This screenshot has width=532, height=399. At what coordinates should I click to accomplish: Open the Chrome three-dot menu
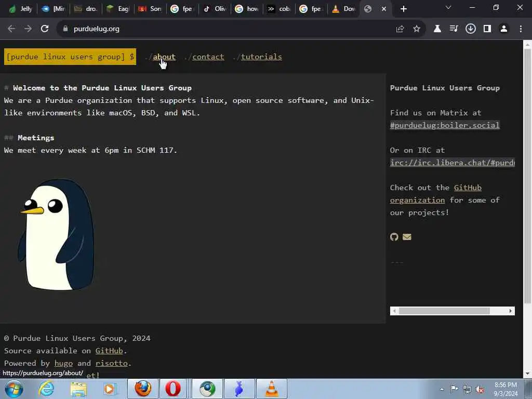pyautogui.click(x=521, y=29)
